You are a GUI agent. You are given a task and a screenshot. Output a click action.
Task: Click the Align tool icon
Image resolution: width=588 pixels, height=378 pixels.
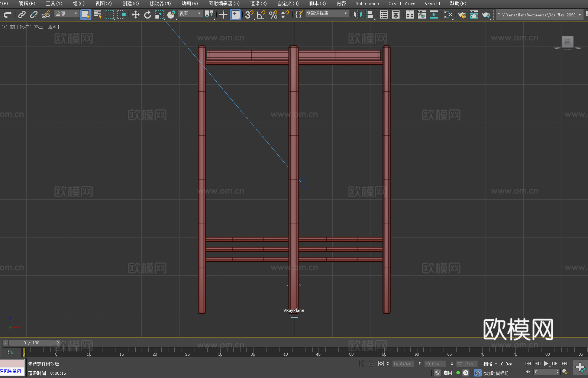370,14
